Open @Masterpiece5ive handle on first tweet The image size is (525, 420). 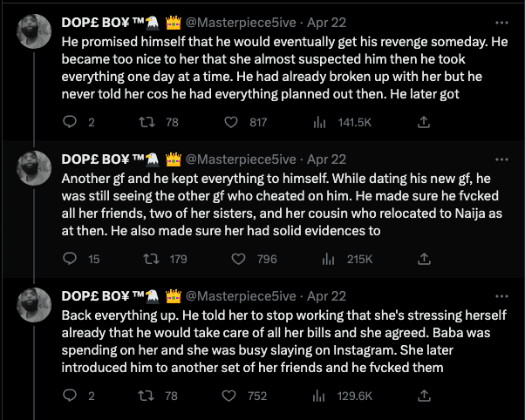point(241,23)
